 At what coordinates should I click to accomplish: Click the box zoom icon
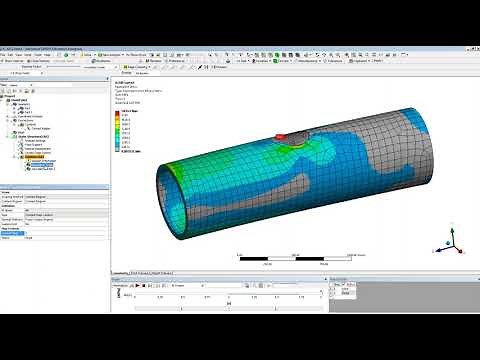point(338,55)
